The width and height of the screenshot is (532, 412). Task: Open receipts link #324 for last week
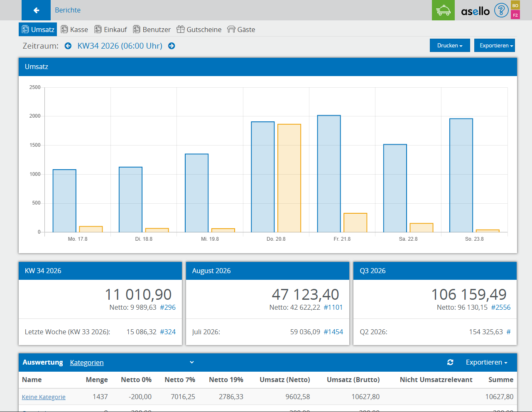click(168, 332)
